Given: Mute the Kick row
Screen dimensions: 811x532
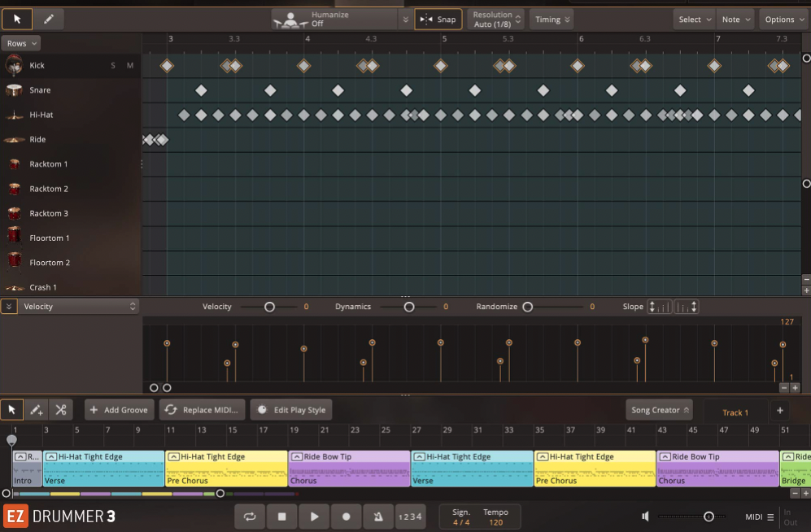Looking at the screenshot, I should pos(130,66).
